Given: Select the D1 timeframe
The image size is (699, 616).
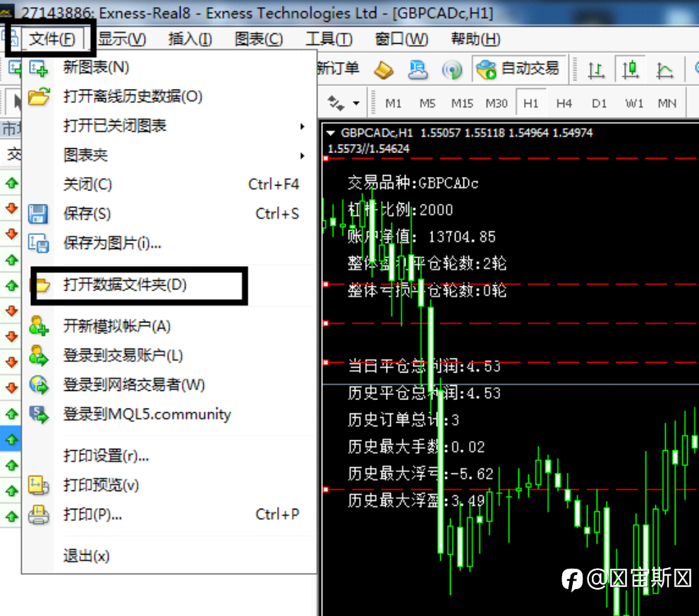Looking at the screenshot, I should point(599,104).
